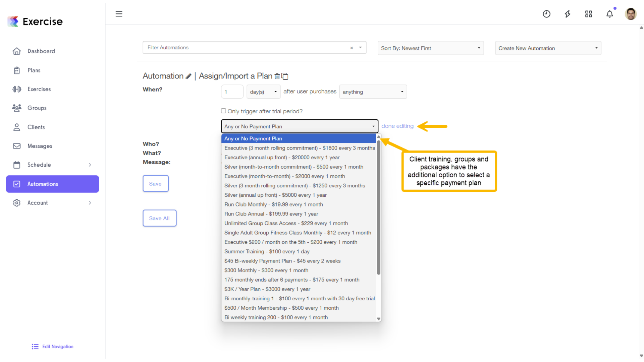Open the day(s) time unit dropdown
Viewport: 644px width, 362px height.
(263, 92)
